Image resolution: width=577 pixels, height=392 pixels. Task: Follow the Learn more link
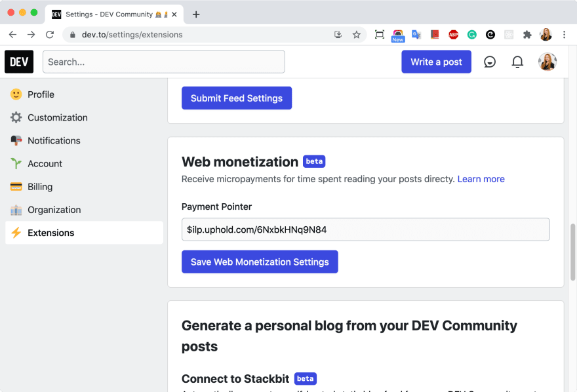[x=481, y=179]
